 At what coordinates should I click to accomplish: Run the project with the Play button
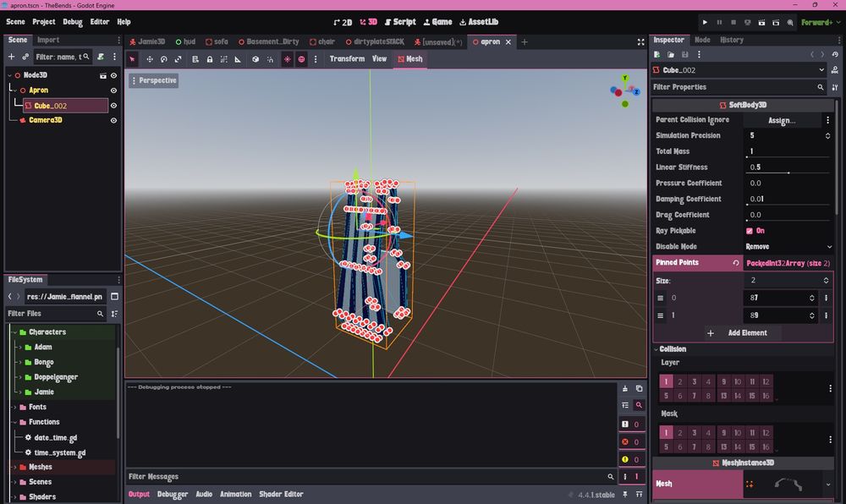[705, 22]
